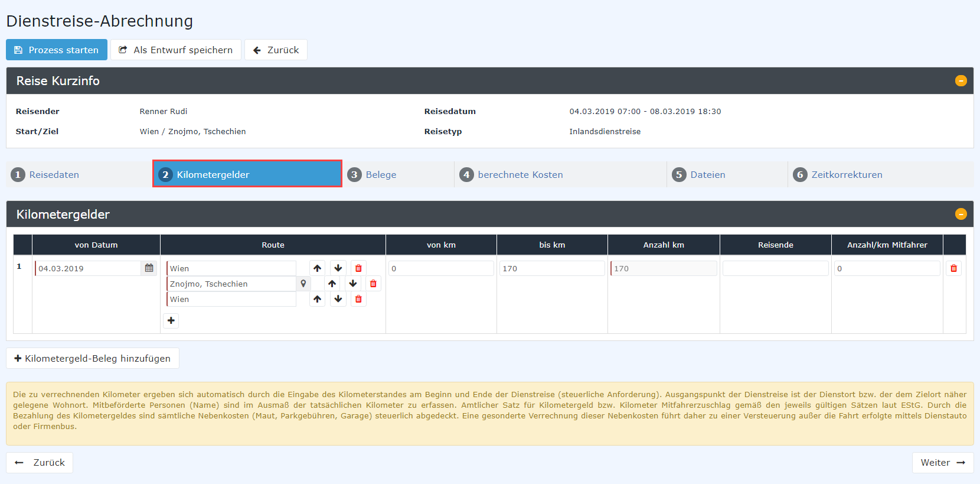Click the last Wien route field
This screenshot has width=980, height=484.
pyautogui.click(x=231, y=299)
